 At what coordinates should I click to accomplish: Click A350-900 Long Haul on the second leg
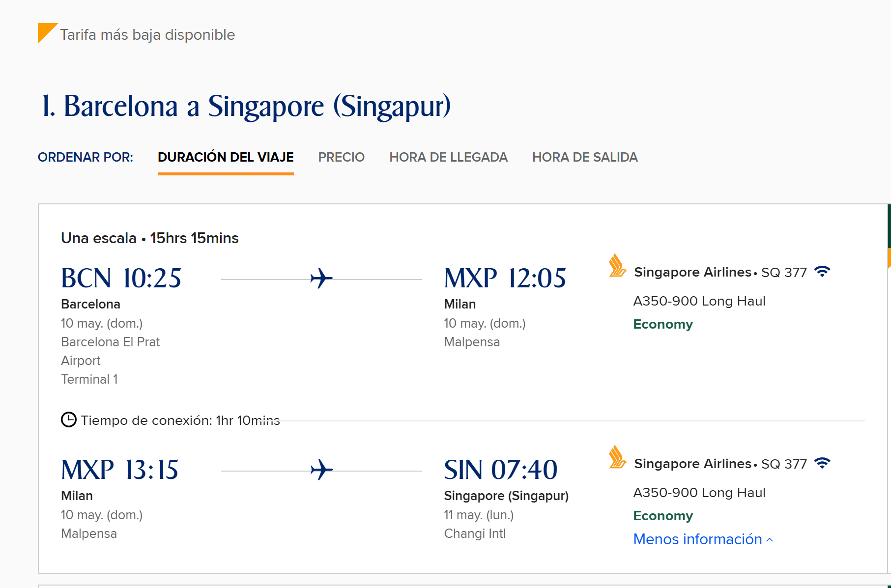pos(699,493)
